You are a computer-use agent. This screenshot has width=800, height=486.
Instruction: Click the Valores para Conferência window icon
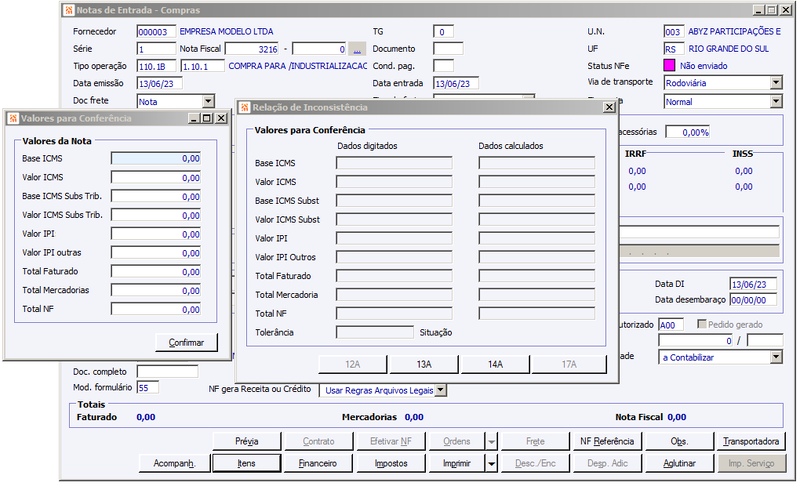(x=13, y=118)
